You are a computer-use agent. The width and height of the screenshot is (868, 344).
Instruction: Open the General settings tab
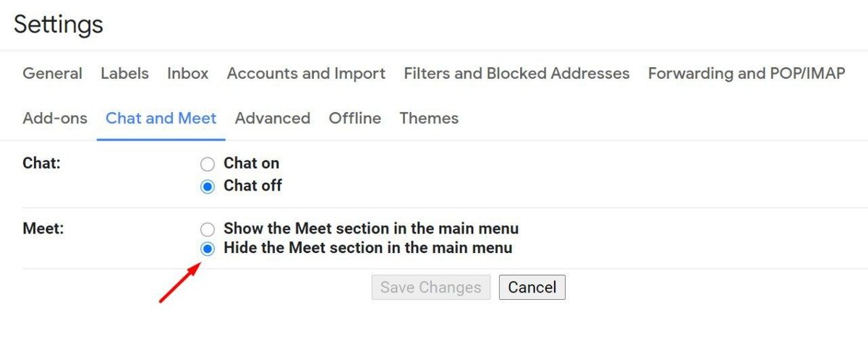(x=53, y=74)
